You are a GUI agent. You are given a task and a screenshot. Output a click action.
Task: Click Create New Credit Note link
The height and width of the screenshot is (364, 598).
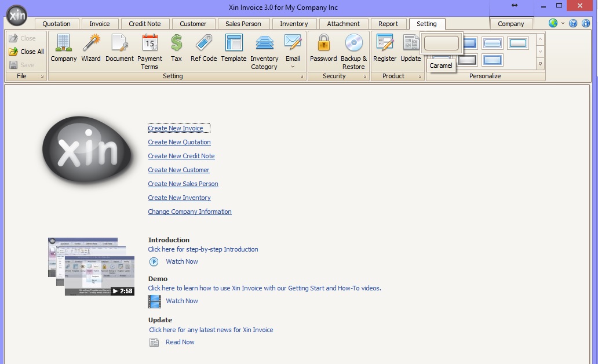click(x=181, y=156)
